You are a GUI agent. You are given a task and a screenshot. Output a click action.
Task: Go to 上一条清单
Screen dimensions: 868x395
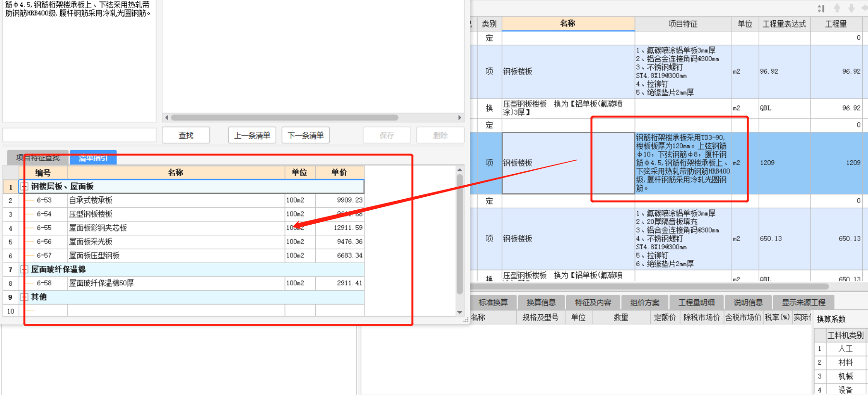coord(252,135)
